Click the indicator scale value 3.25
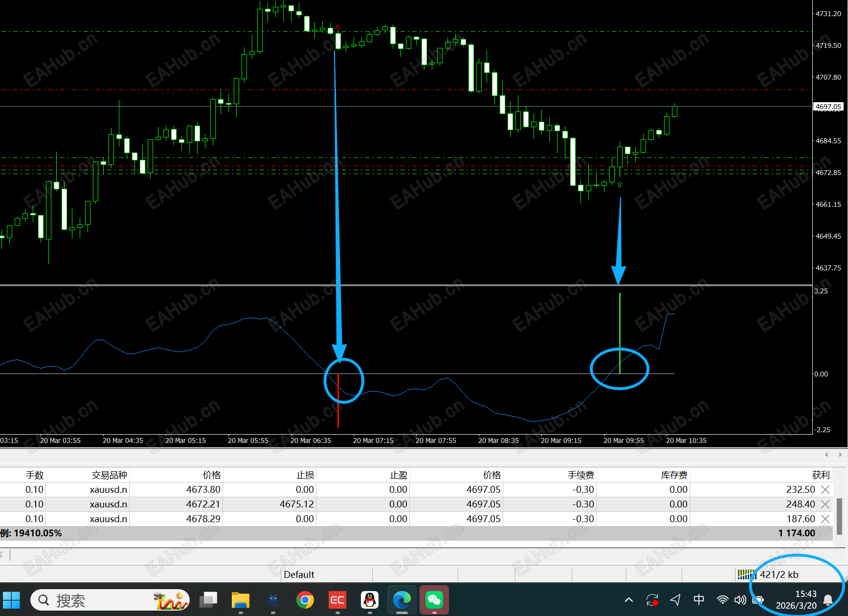 click(x=821, y=291)
